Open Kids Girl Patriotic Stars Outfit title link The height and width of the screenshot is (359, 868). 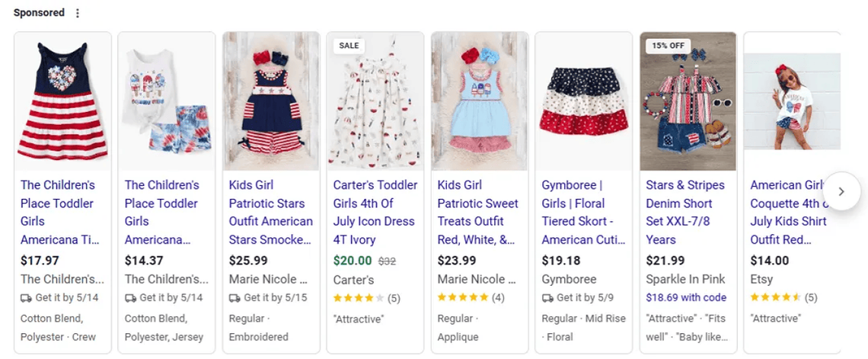[x=271, y=212]
